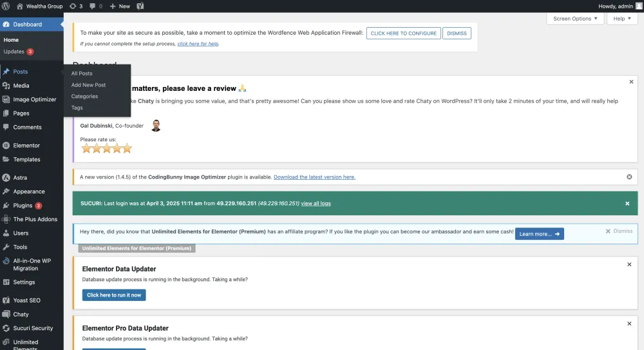
Task: Open Categories in Posts submenu
Action: tap(84, 96)
